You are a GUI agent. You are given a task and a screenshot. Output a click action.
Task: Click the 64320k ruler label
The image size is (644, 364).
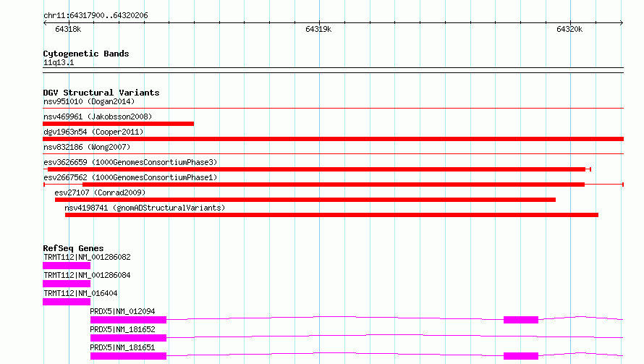click(x=569, y=29)
